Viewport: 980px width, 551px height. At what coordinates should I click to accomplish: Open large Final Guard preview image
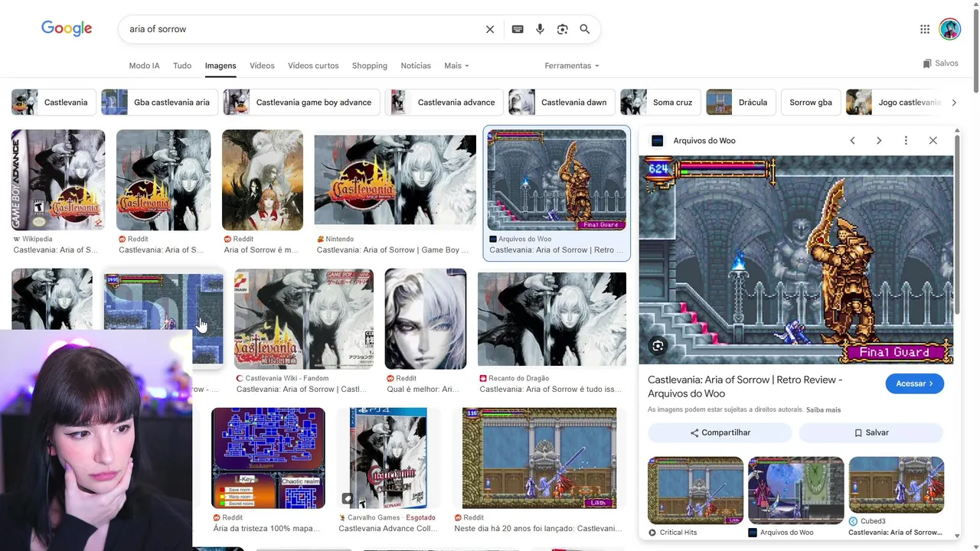tap(796, 260)
